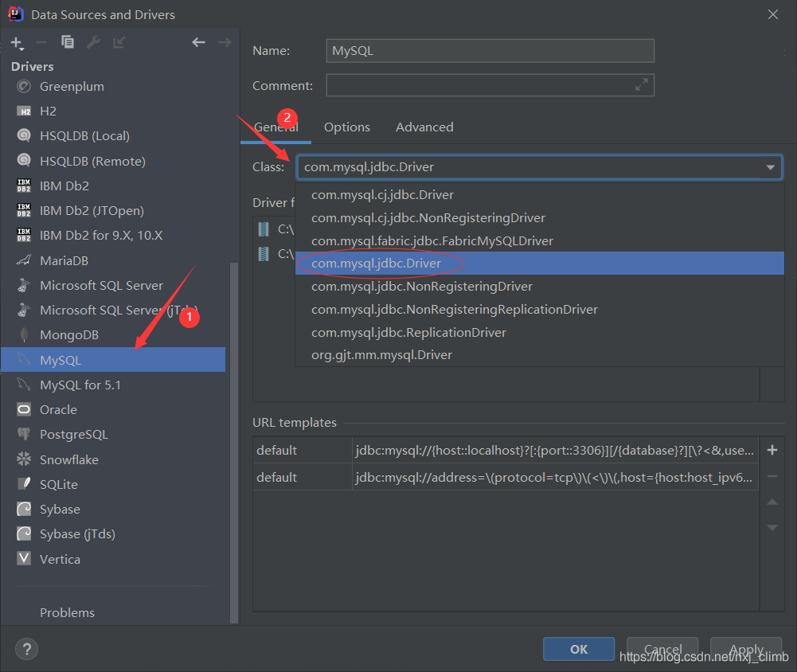The height and width of the screenshot is (672, 797).
Task: Choose com.mysql.cj.jdbc.NonRegisteringDriver class
Action: click(x=540, y=217)
